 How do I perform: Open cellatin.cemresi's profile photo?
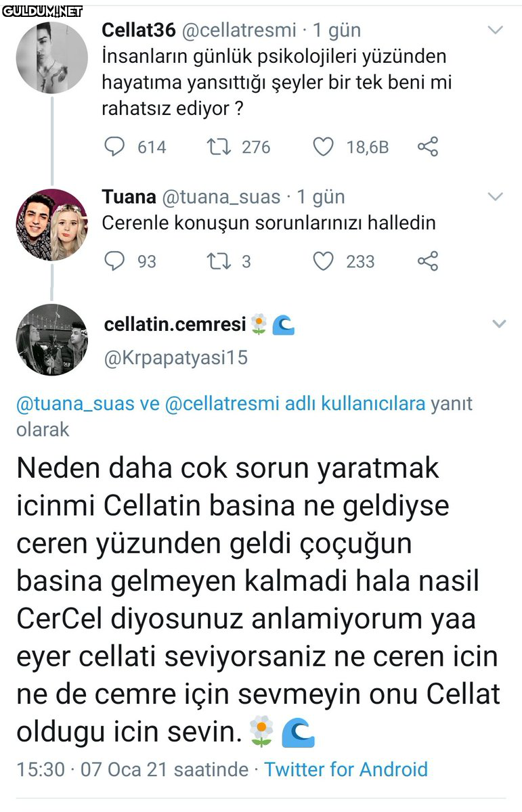coord(51,340)
